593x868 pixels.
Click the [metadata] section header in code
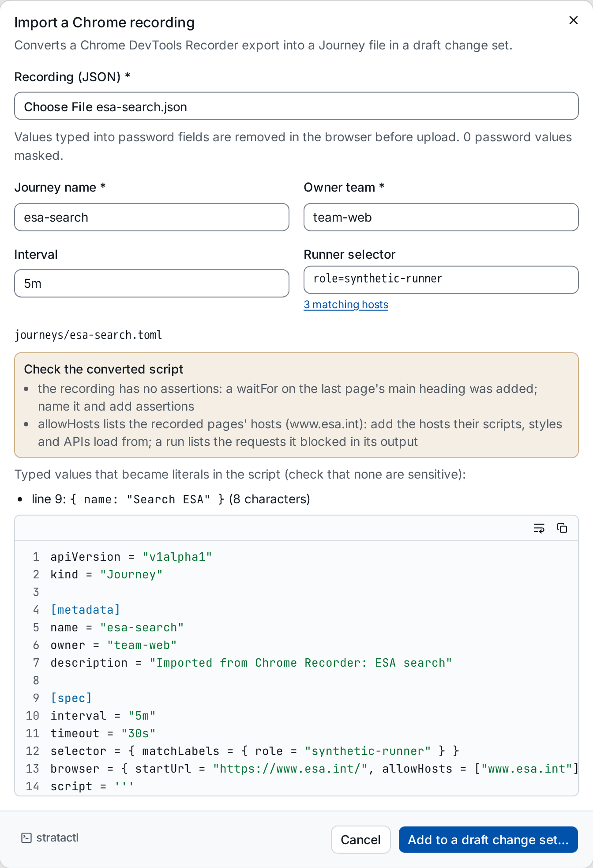point(85,610)
